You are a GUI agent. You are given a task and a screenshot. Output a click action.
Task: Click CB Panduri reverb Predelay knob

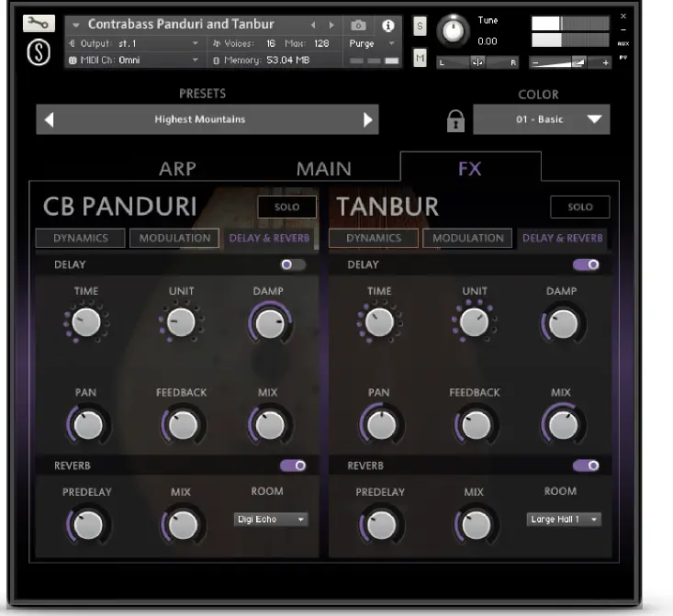pos(88,525)
